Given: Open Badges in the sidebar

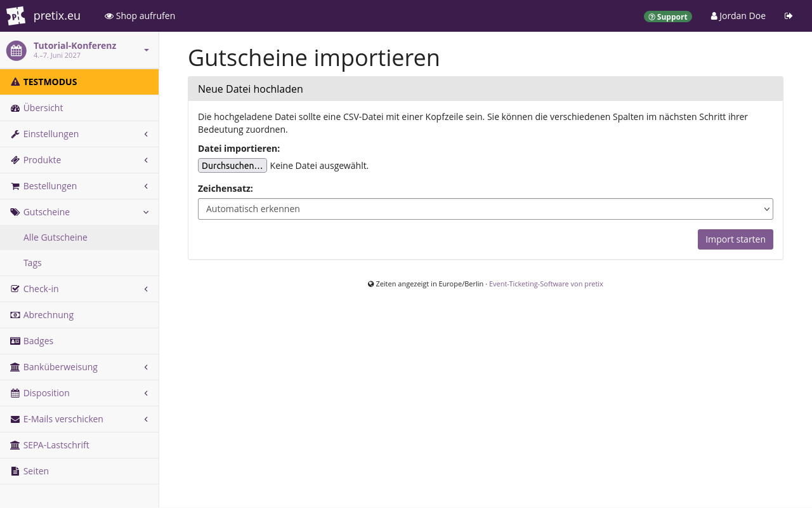Looking at the screenshot, I should click(79, 341).
